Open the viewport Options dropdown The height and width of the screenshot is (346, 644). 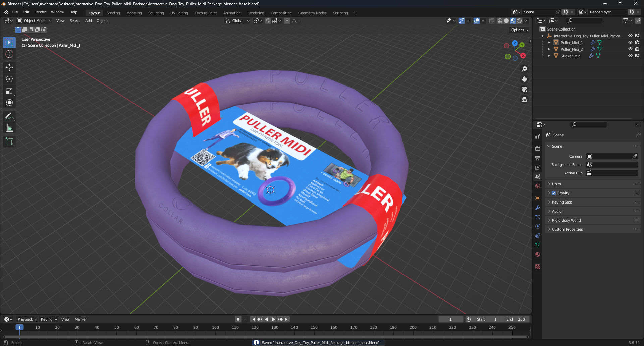point(520,30)
